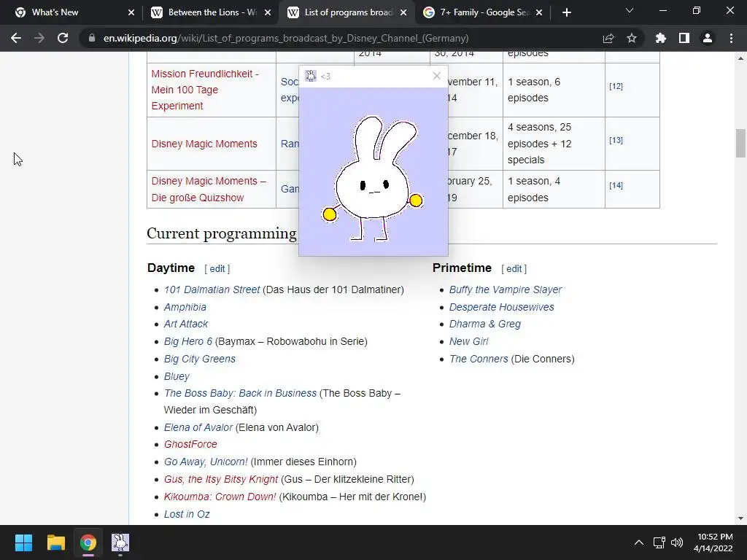The height and width of the screenshot is (560, 747).
Task: Open File Explorer from taskbar
Action: click(55, 542)
